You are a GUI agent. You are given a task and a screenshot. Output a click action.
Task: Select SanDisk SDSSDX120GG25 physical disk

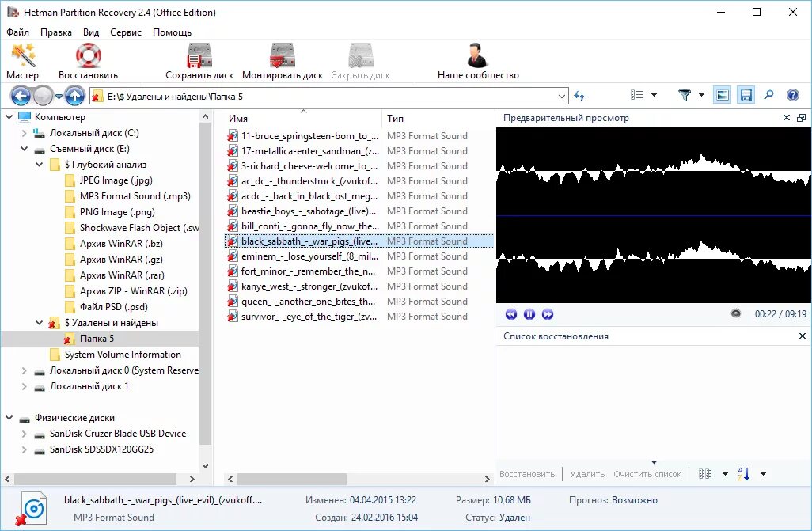pyautogui.click(x=94, y=449)
